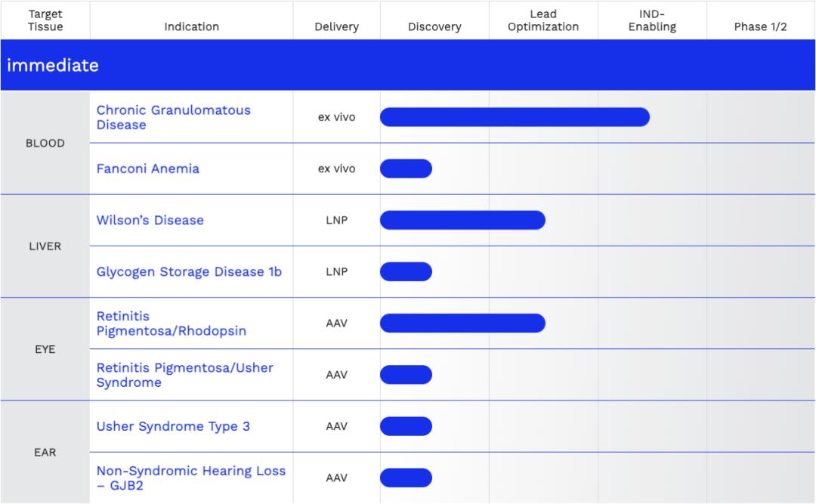Click the LIVER target tissue cell

point(45,246)
